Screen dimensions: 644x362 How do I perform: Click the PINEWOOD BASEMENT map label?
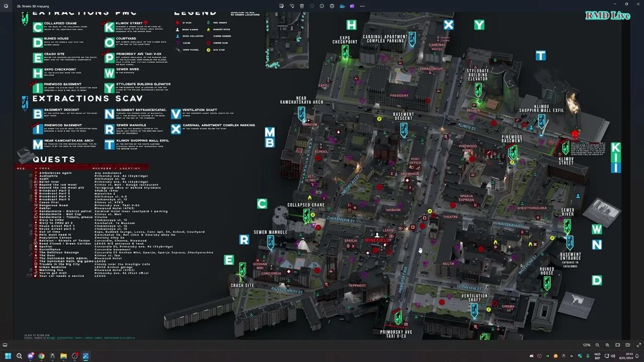[x=512, y=138]
